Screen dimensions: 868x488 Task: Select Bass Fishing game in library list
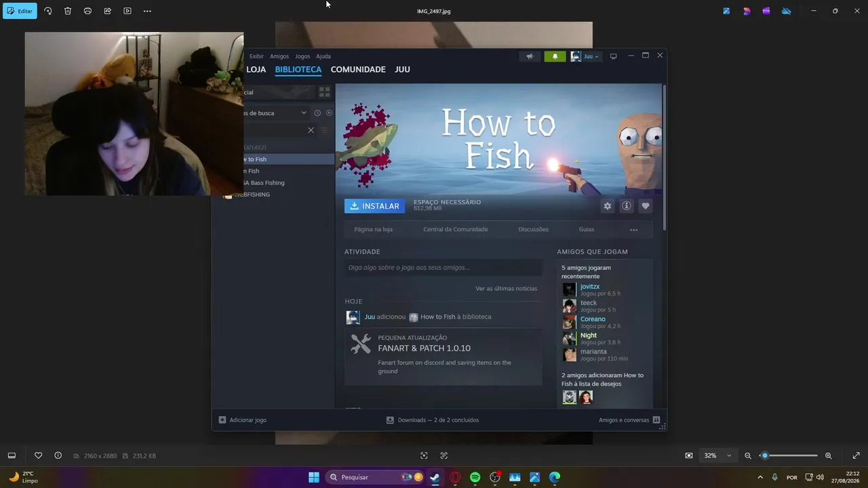click(289, 183)
